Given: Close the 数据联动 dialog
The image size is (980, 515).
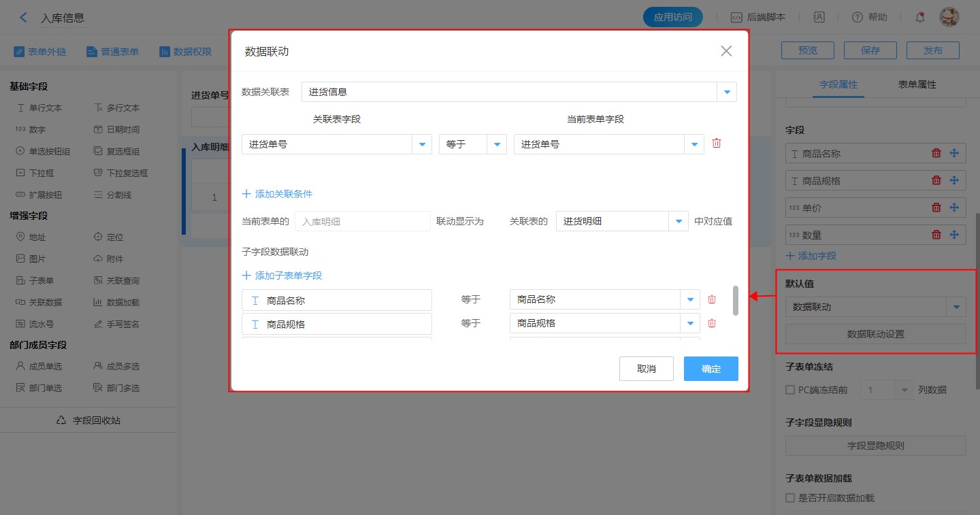Looking at the screenshot, I should 726,51.
